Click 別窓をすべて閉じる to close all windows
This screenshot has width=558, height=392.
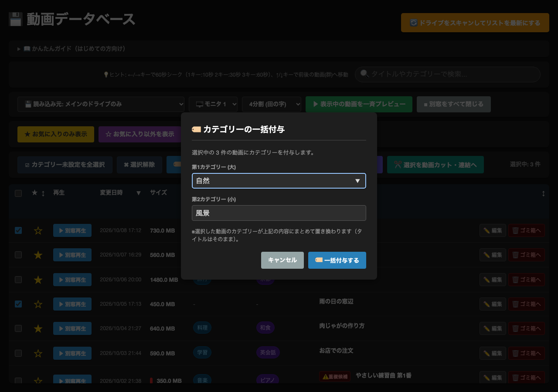(453, 104)
